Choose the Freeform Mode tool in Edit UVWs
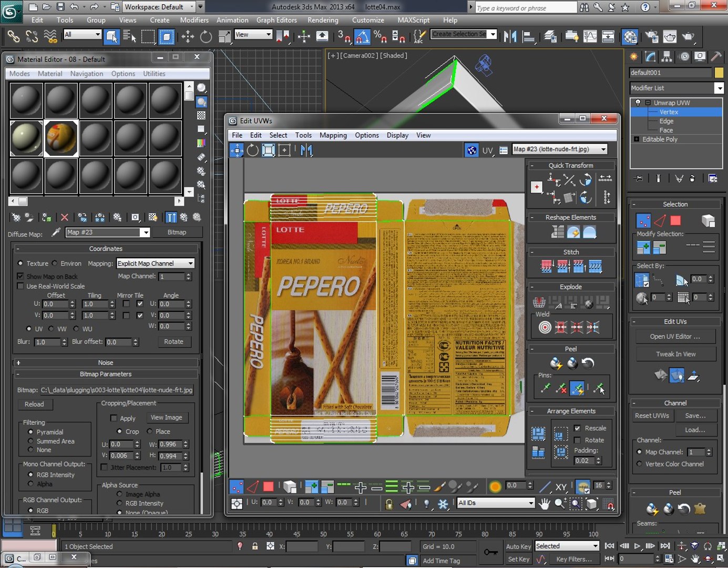Image resolution: width=728 pixels, height=568 pixels. click(284, 151)
